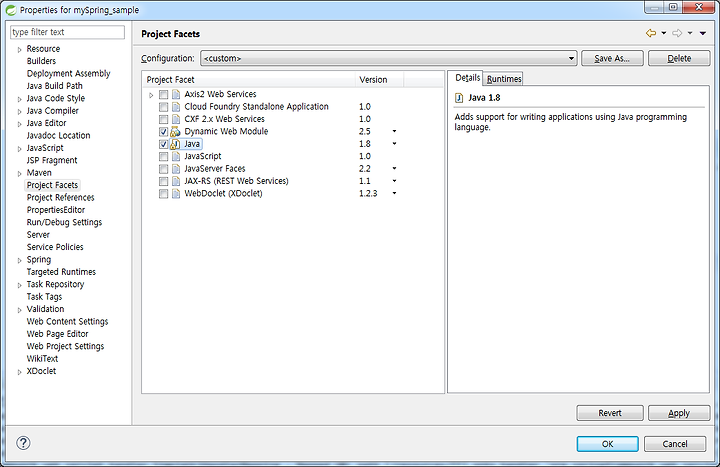Click the Dynamic Web Module facet icon
This screenshot has width=720, height=467.
[175, 131]
